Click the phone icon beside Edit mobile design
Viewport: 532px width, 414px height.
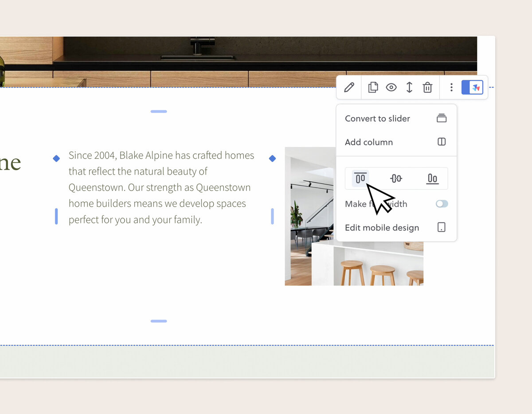[441, 227]
